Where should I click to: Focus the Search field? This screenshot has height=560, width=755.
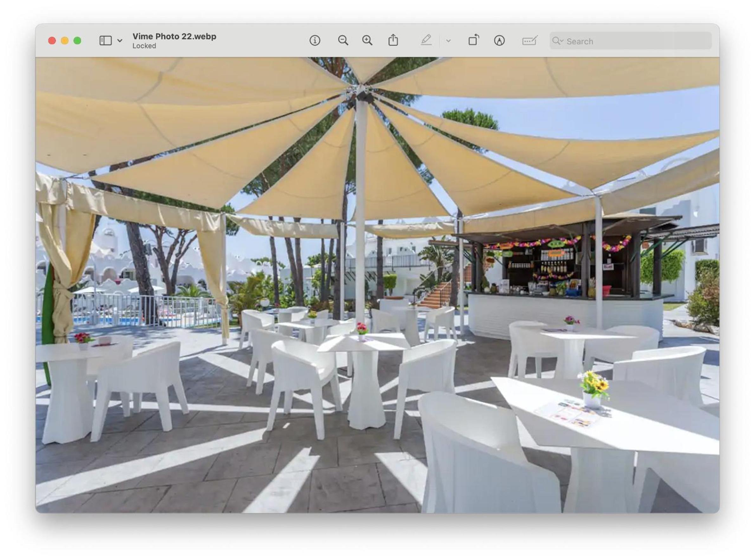(x=630, y=41)
